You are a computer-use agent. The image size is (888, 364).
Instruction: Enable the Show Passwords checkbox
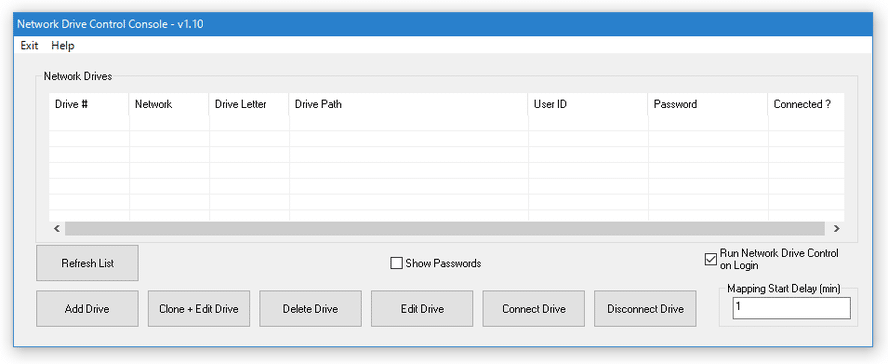396,263
